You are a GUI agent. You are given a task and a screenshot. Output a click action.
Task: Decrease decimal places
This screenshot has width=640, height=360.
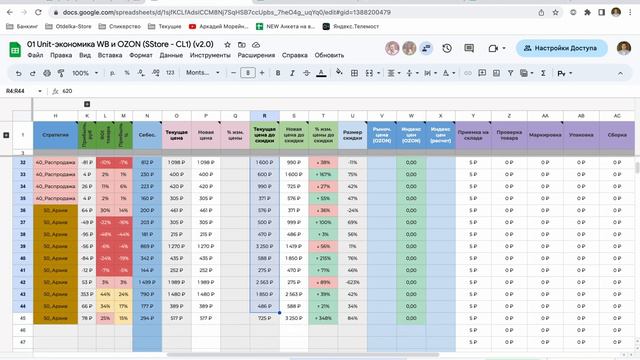pos(141,73)
